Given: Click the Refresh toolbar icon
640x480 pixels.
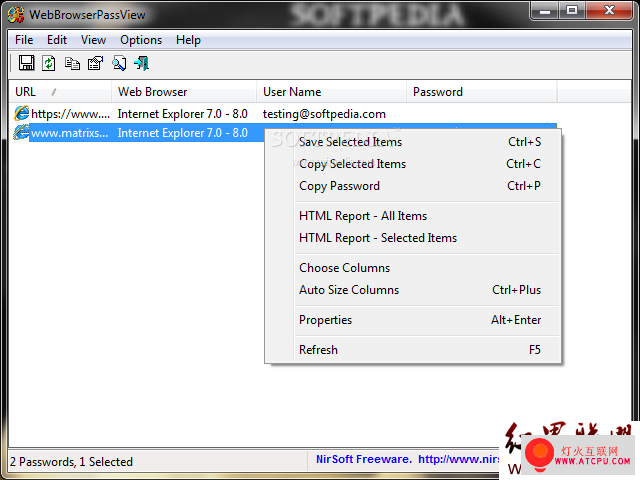Looking at the screenshot, I should [49, 63].
